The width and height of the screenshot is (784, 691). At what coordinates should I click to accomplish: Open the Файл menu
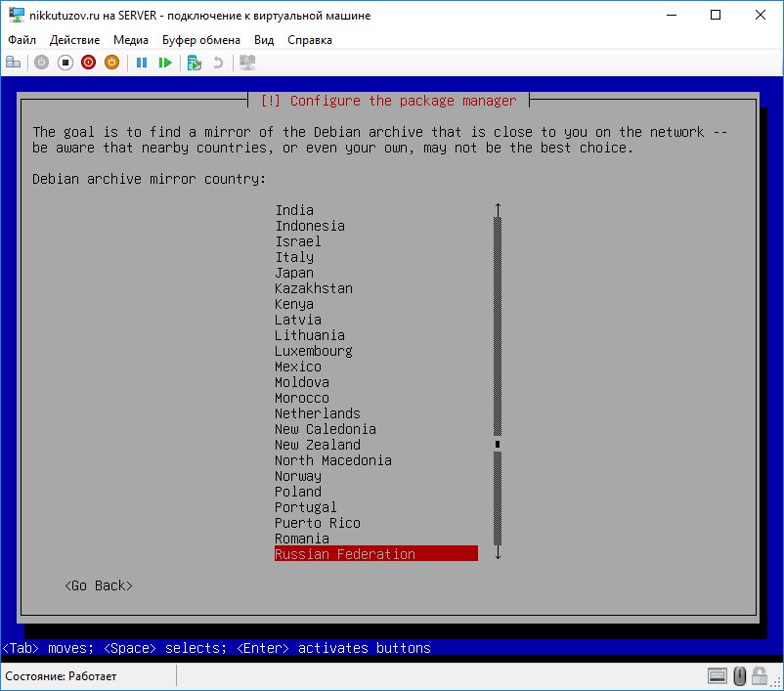22,40
